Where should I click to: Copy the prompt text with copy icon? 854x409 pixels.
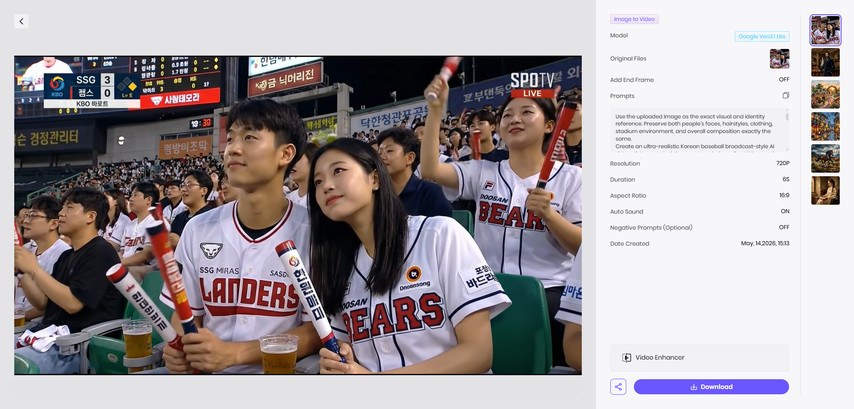(785, 95)
